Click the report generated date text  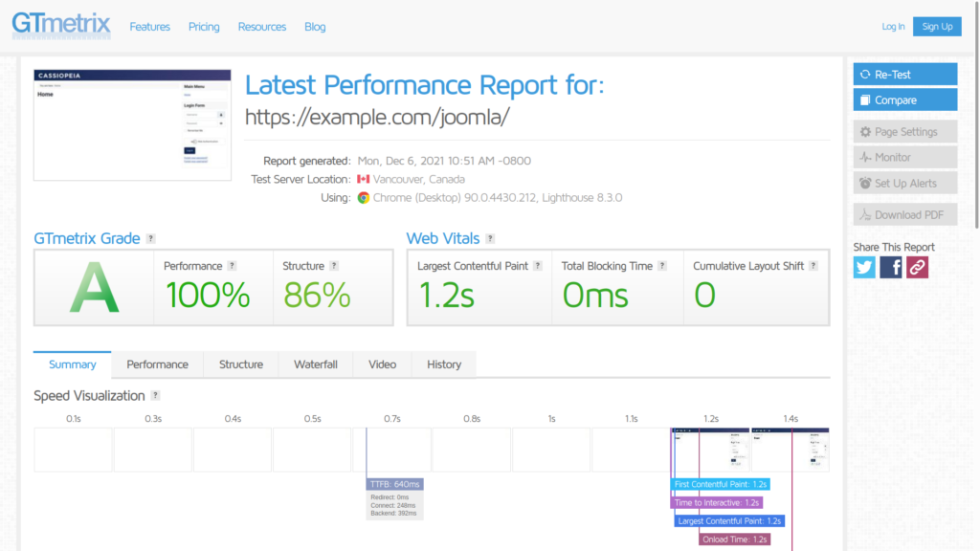coord(444,161)
